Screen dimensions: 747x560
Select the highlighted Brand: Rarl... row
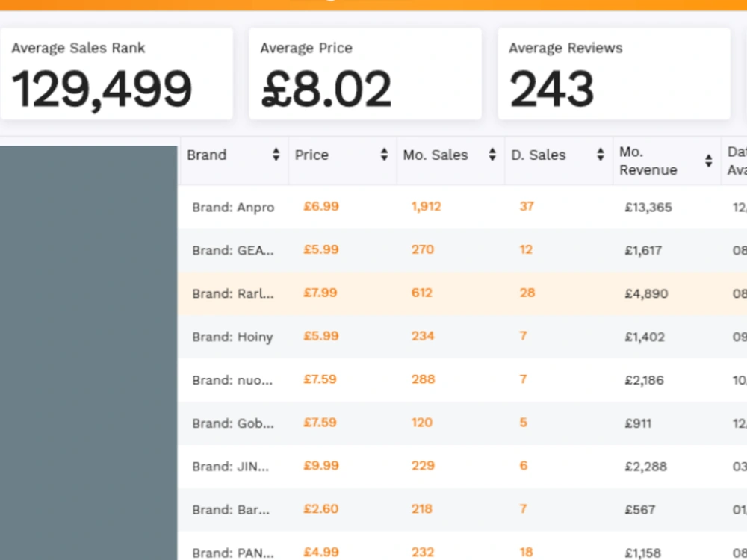coord(462,293)
